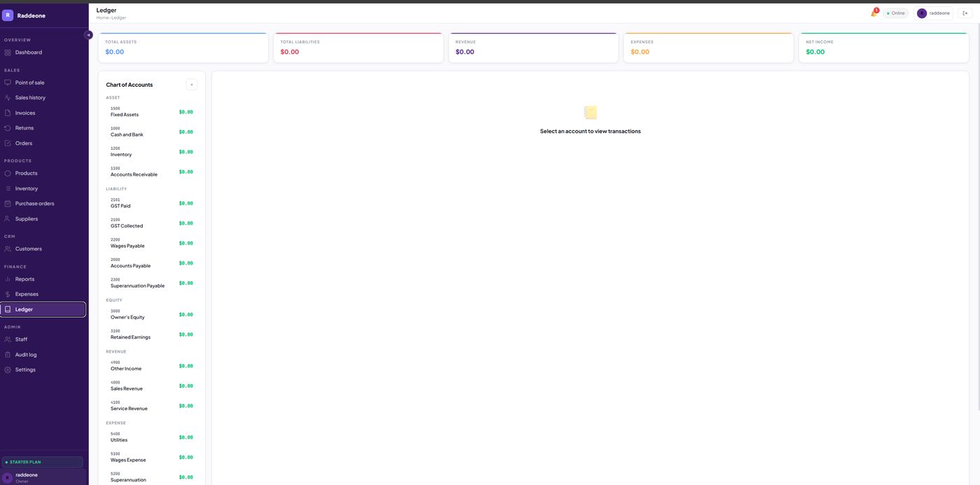Select the Service Revenue account
980x485 pixels.
click(152, 406)
